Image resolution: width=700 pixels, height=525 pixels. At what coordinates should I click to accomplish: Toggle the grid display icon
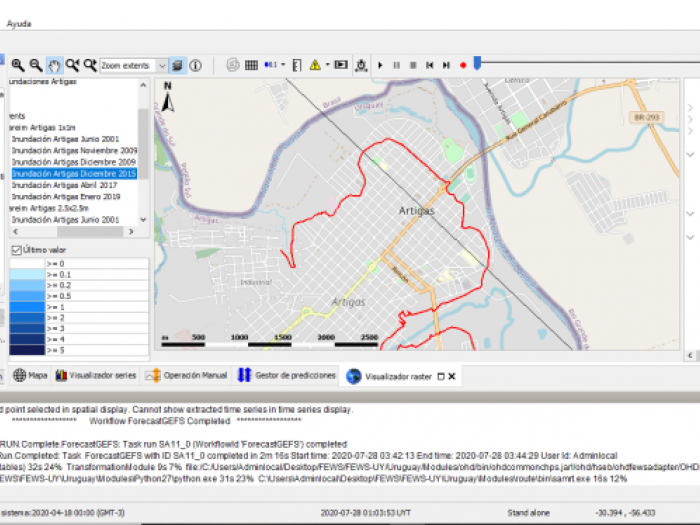[x=251, y=65]
